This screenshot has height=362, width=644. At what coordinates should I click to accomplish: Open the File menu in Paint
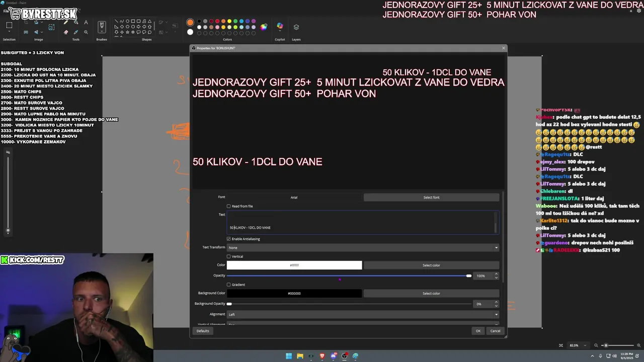coord(5,11)
